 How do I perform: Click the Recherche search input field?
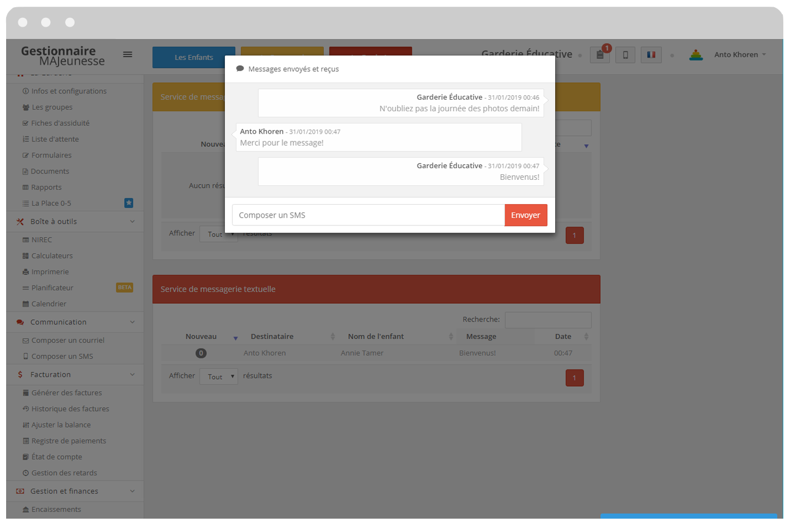click(x=547, y=320)
